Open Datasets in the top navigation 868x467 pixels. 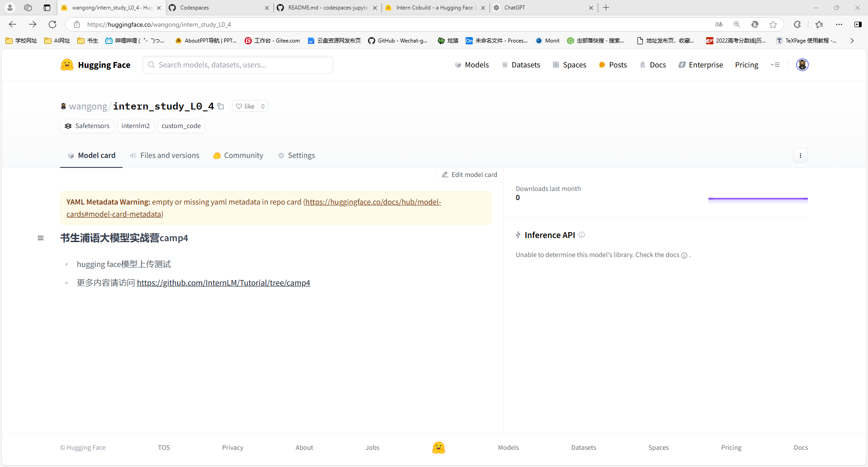point(521,65)
